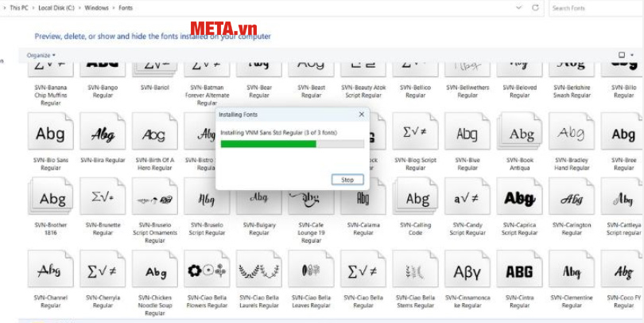Navigate to Local Disk (C:) breadcrumb
This screenshot has height=323, width=644.
(x=56, y=8)
